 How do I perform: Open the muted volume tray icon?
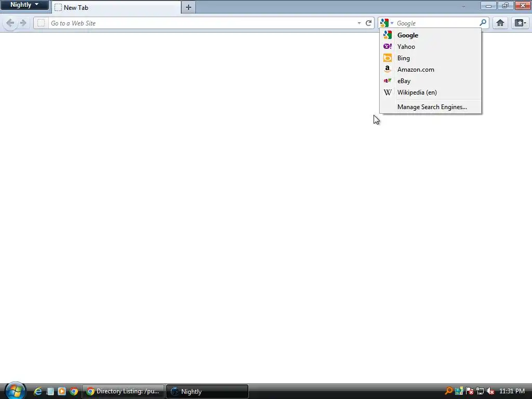pos(490,391)
